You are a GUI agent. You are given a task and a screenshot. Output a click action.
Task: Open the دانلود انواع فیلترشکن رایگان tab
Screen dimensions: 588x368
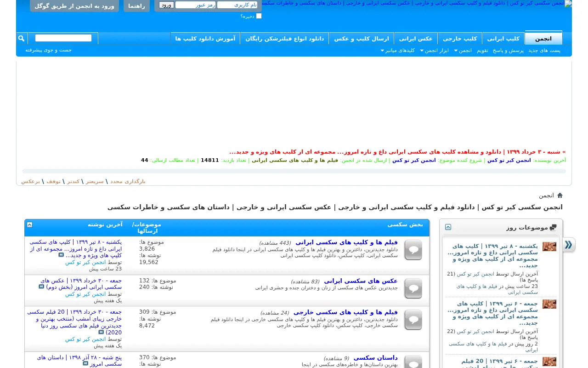[285, 38]
